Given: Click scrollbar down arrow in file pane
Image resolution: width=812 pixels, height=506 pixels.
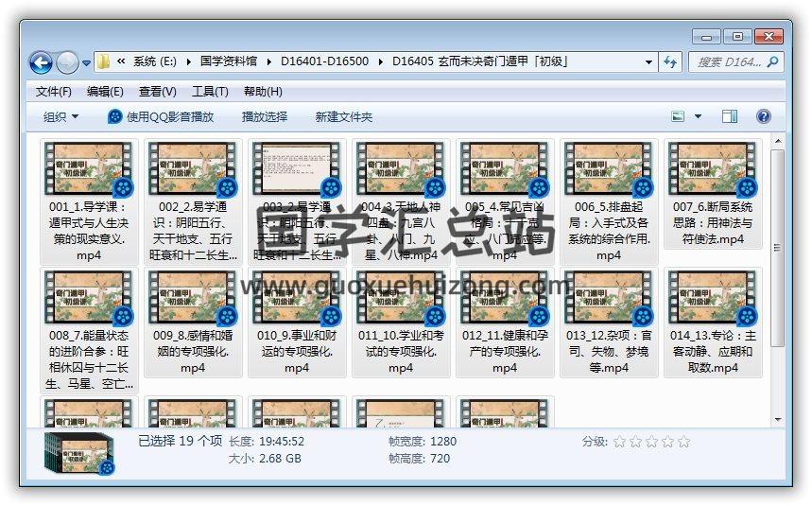Looking at the screenshot, I should coord(778,420).
